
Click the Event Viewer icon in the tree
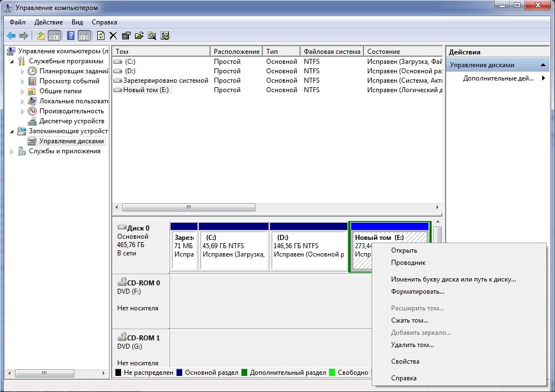32,81
